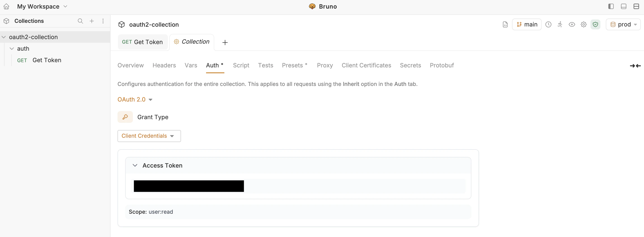The image size is (644, 237).
Task: Open the collection code view icon
Action: [x=505, y=24]
